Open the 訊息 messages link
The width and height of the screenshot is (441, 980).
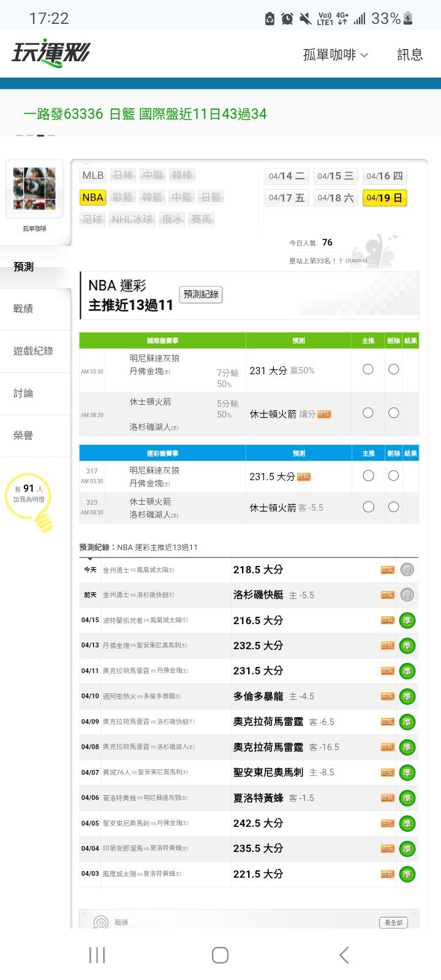[410, 55]
